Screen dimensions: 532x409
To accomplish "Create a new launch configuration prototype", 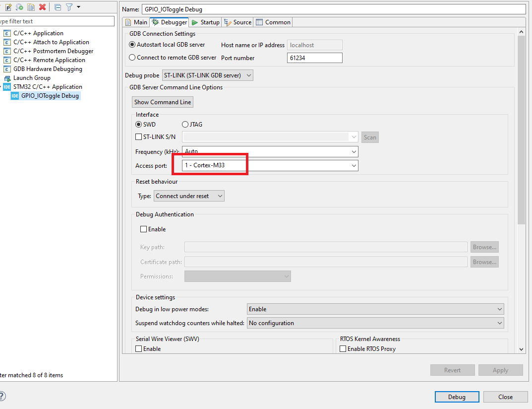I will (8, 7).
